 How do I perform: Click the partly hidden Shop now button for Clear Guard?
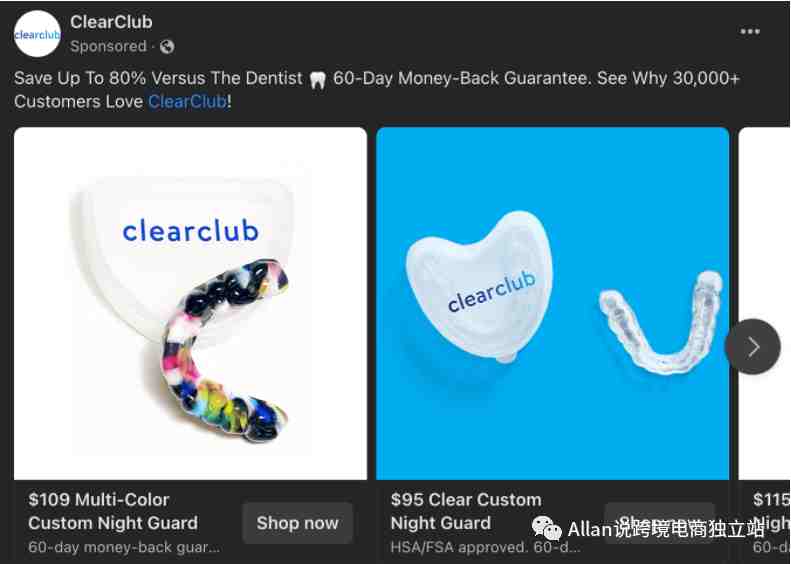click(659, 523)
